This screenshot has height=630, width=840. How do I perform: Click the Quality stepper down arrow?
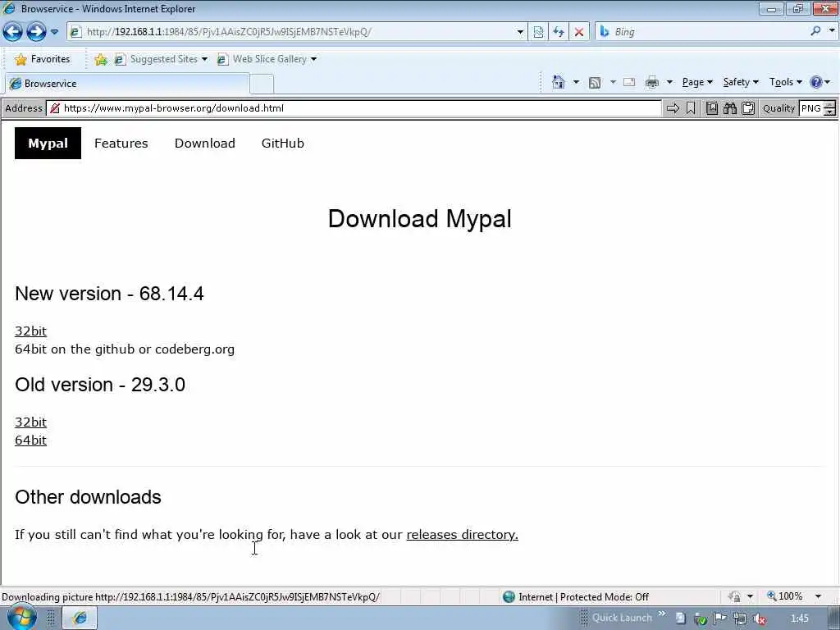[x=829, y=112]
